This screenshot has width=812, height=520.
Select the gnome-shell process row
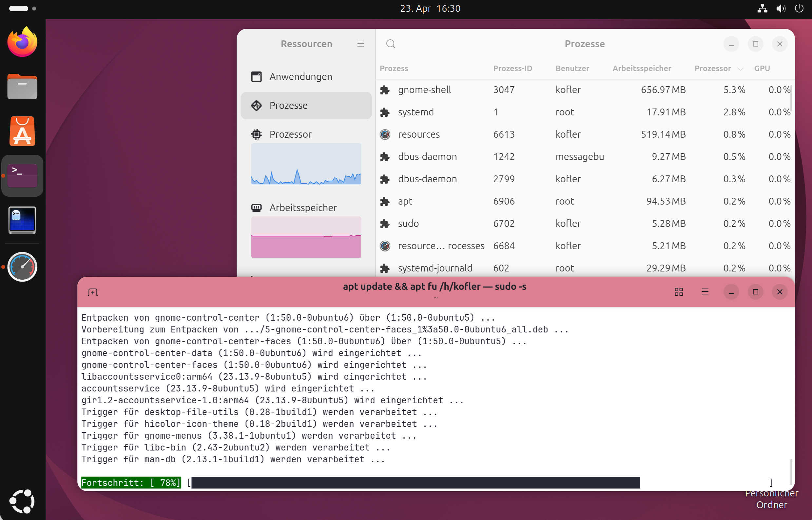pos(425,90)
